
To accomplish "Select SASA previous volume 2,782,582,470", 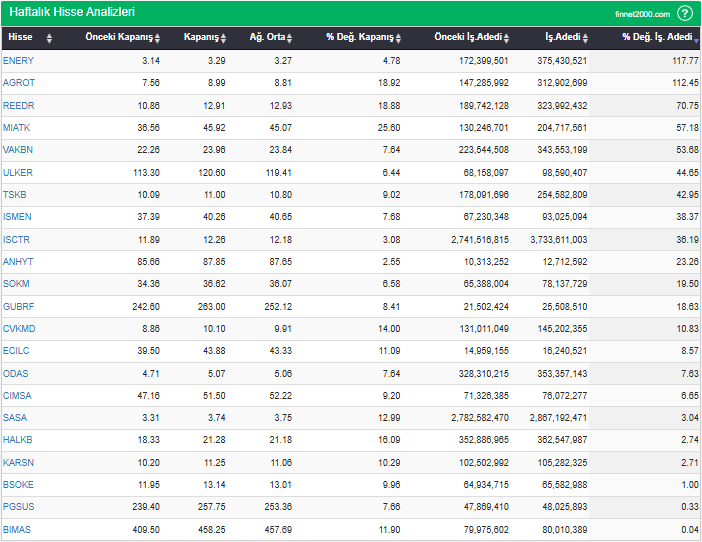I will [480, 418].
